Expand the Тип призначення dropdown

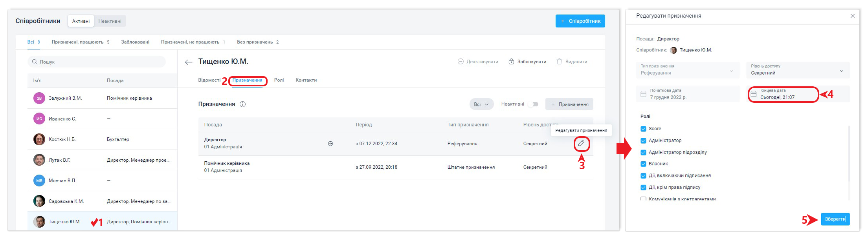tap(688, 70)
